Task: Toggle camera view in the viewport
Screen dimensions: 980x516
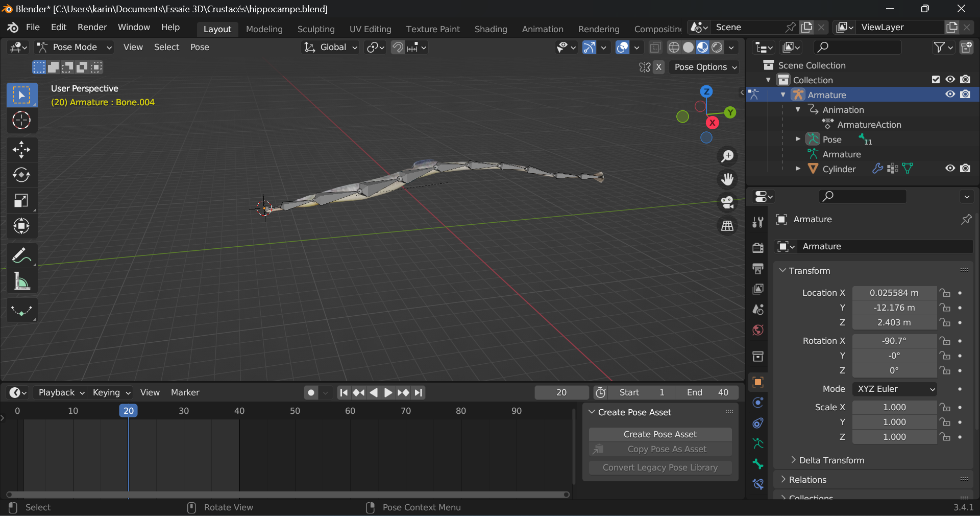Action: 727,202
